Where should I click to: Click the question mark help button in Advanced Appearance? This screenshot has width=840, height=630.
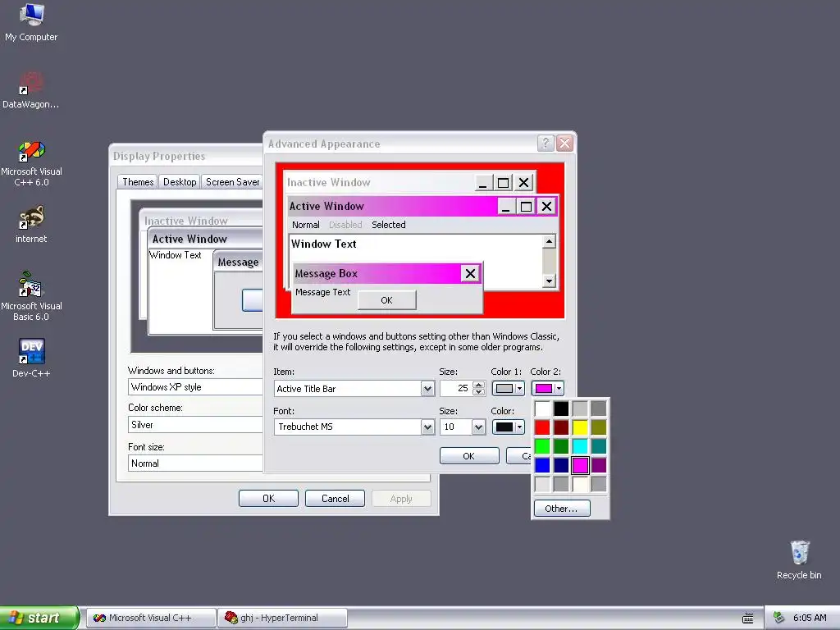tap(546, 143)
